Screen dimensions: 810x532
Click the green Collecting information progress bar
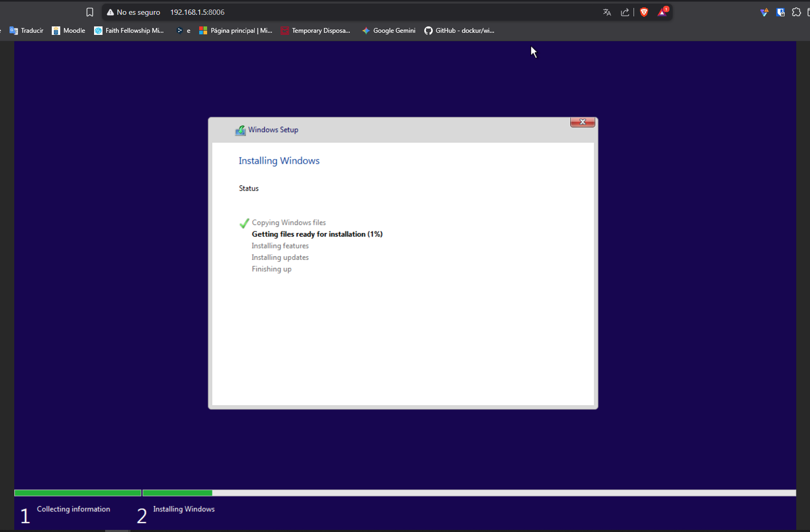pyautogui.click(x=77, y=492)
